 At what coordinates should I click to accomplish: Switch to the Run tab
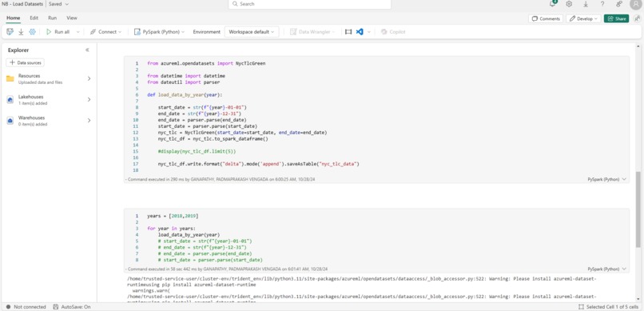[x=52, y=18]
